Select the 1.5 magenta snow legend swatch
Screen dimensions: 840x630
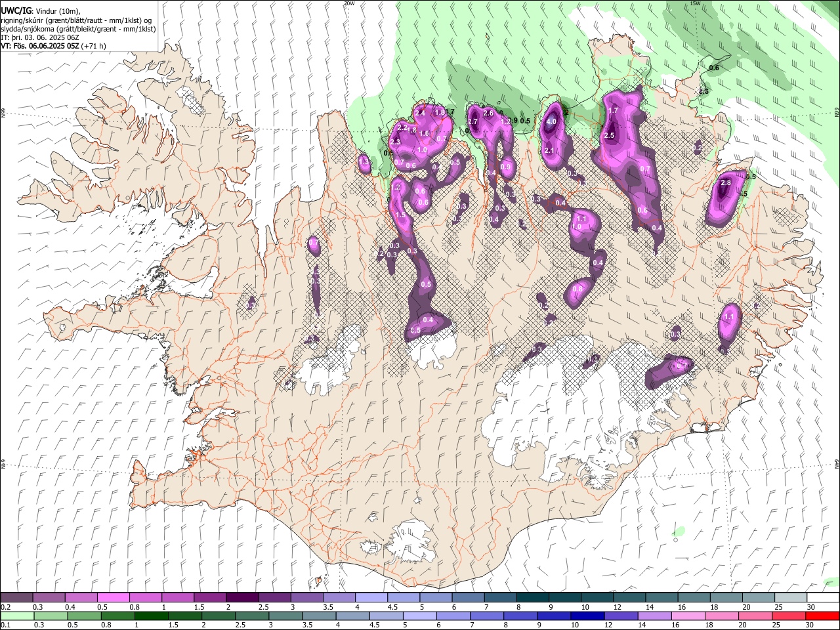point(210,598)
